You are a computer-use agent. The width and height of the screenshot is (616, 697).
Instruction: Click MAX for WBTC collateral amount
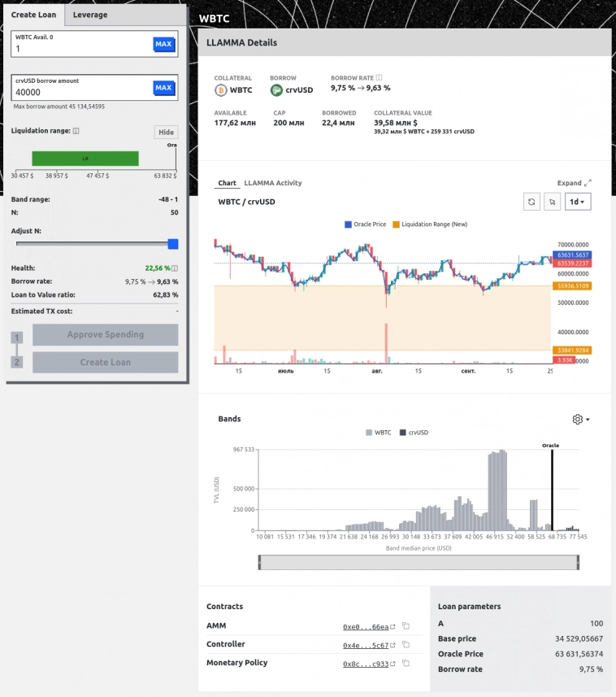[163, 44]
